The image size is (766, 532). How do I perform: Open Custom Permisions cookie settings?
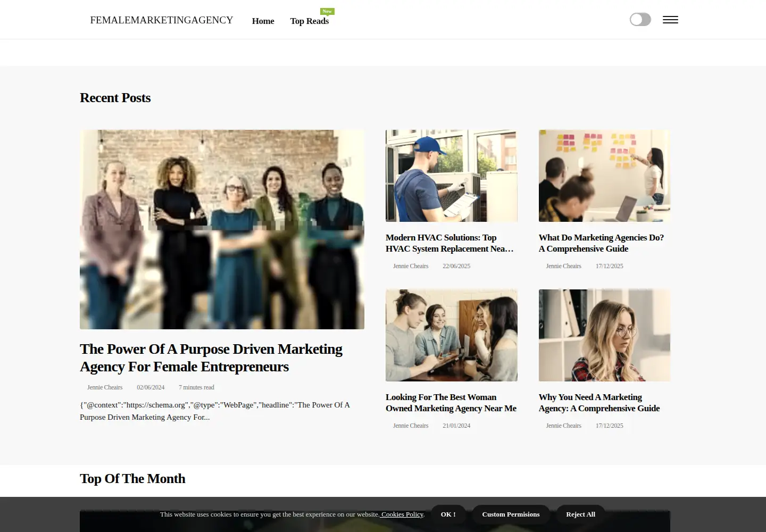click(511, 514)
